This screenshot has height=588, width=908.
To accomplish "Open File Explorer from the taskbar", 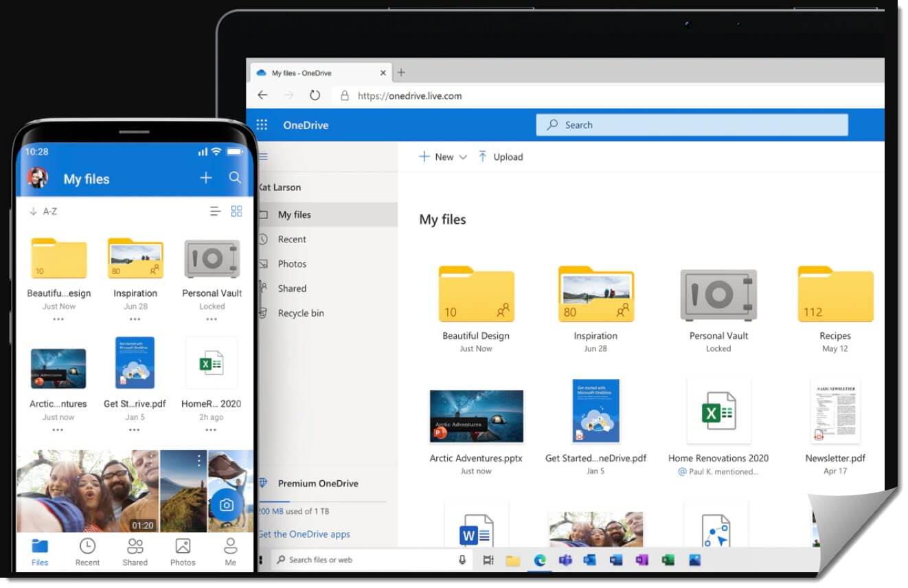I will 513,560.
